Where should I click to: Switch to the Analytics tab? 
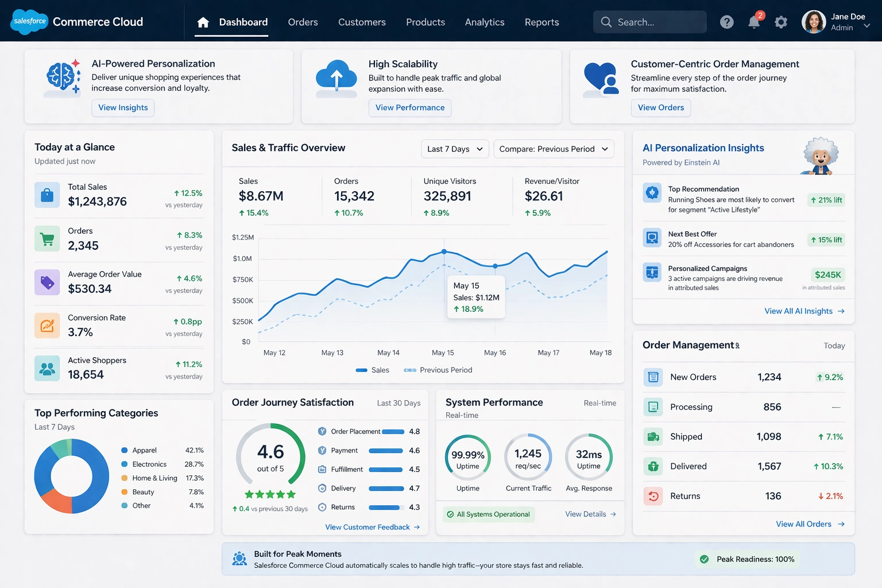point(484,22)
